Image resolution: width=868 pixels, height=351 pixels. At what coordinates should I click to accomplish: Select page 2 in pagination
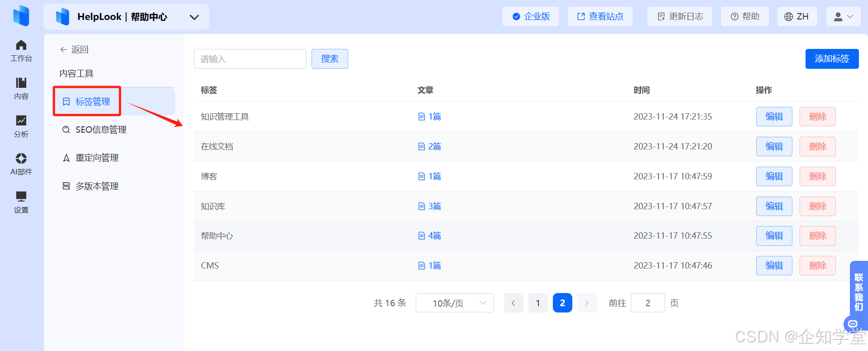[562, 303]
